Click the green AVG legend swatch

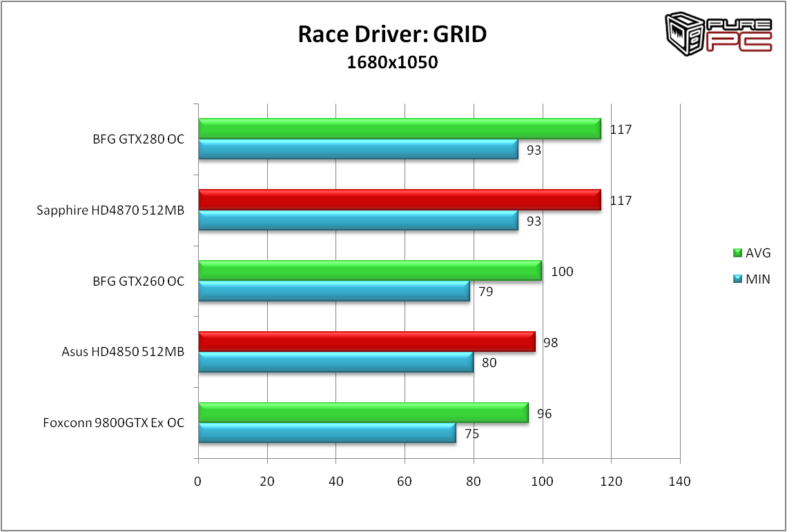click(x=737, y=253)
